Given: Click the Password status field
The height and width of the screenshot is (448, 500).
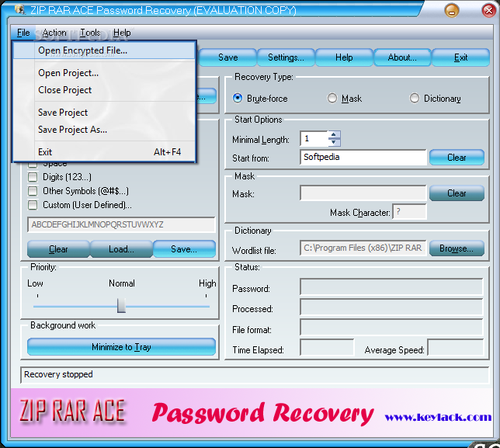Looking at the screenshot, I should click(391, 287).
